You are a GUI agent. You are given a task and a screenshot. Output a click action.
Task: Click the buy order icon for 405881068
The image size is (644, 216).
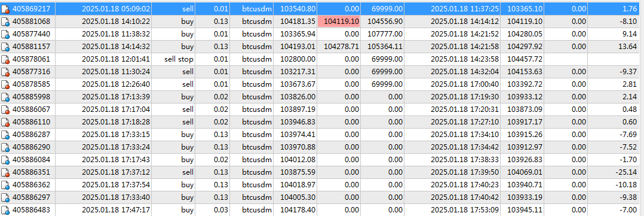click(x=5, y=22)
